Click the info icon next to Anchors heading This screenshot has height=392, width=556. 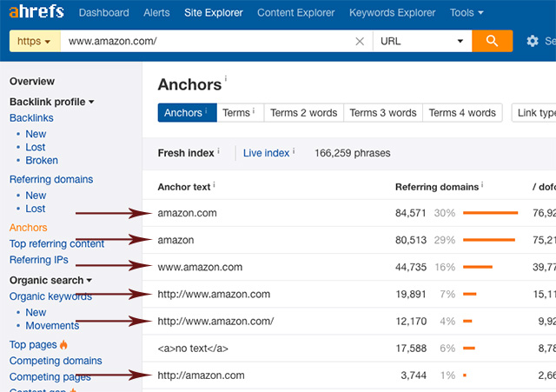pyautogui.click(x=226, y=78)
